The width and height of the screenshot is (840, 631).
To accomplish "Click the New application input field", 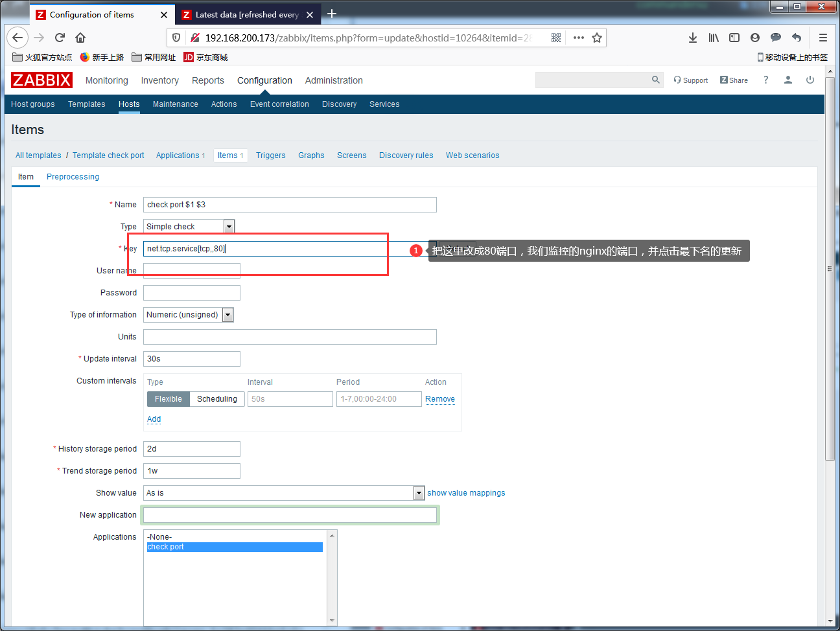I will click(290, 515).
